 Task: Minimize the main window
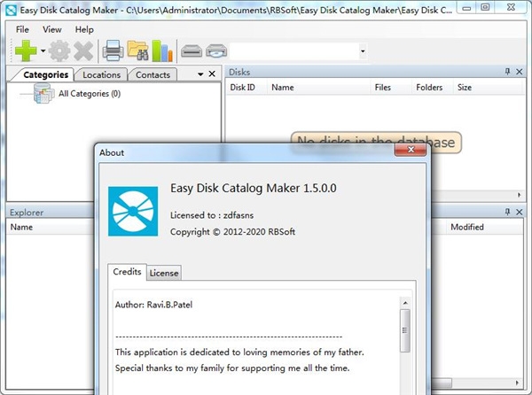[467, 8]
